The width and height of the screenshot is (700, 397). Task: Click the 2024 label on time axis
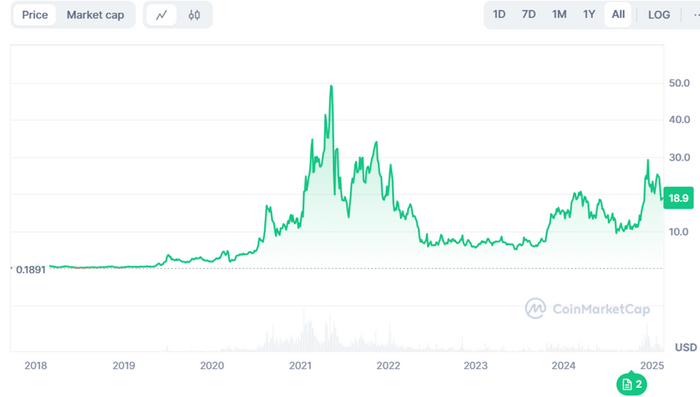[563, 366]
